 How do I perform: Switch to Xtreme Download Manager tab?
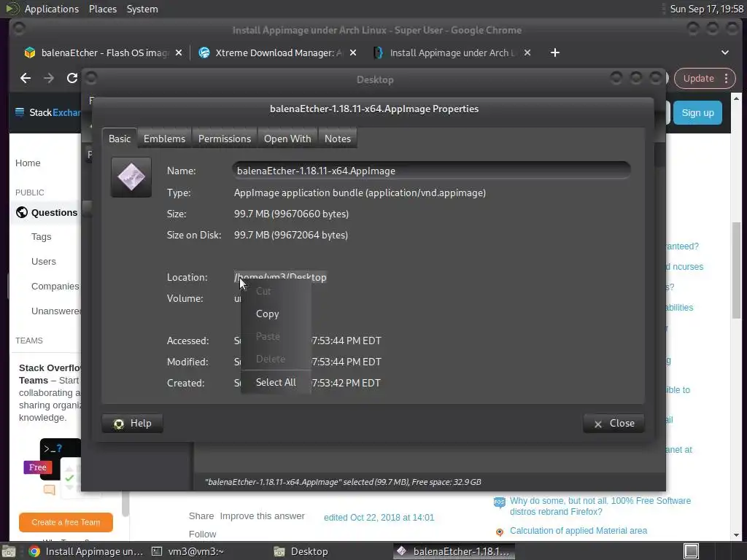pos(277,52)
